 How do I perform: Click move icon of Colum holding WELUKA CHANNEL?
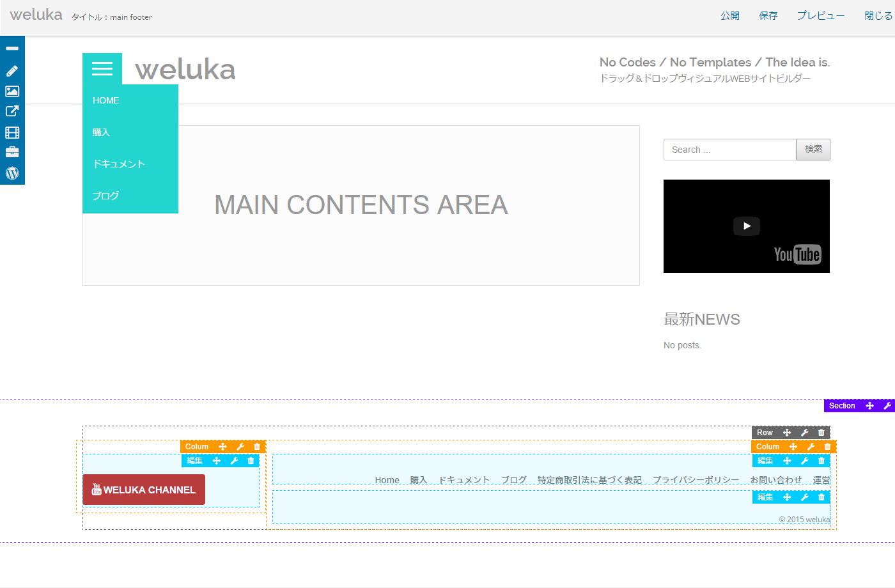[x=222, y=447]
